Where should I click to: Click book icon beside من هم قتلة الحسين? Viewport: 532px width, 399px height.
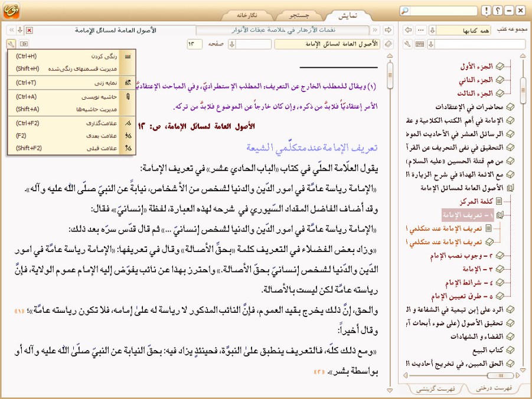(510, 161)
